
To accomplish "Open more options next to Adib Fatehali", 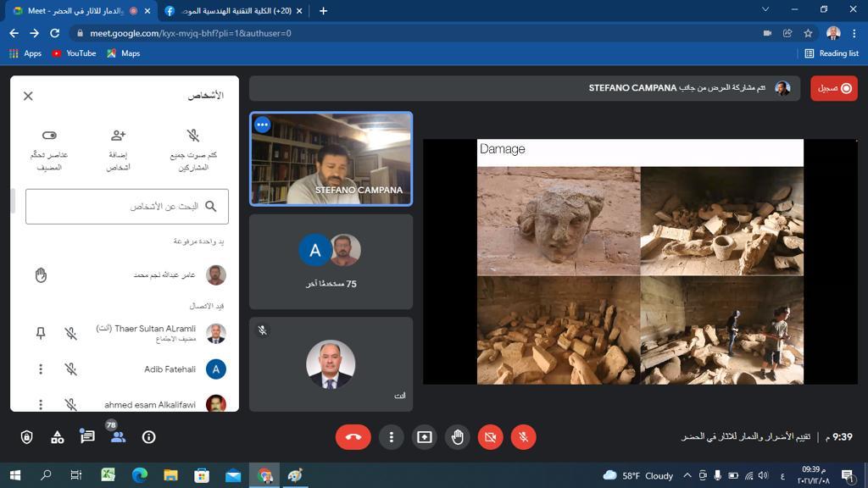I will coord(40,369).
